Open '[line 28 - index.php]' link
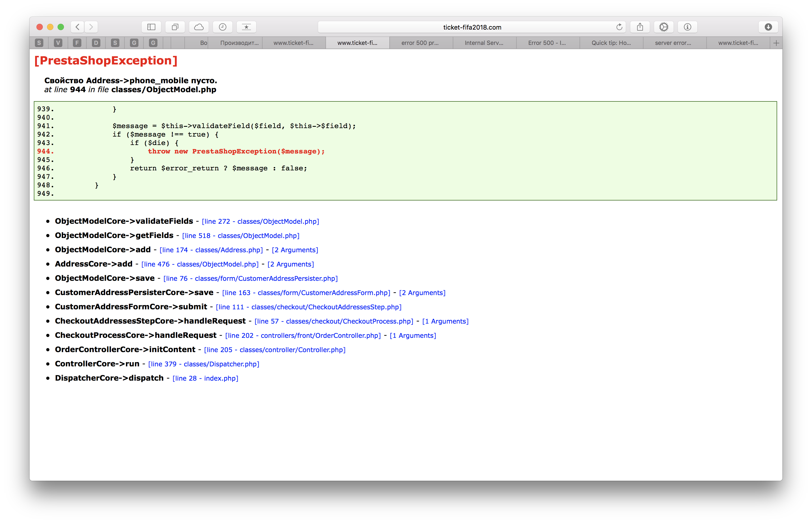Screen dimensions: 812x523 [x=206, y=378]
